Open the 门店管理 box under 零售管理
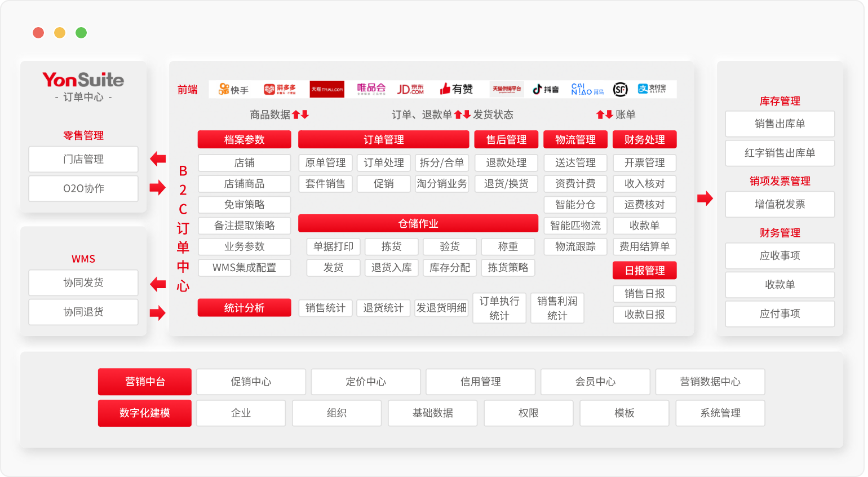Image resolution: width=868 pixels, height=477 pixels. tap(83, 159)
